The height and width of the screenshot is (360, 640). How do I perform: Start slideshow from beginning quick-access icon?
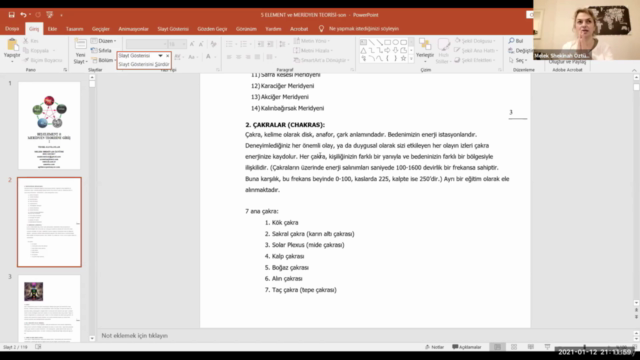point(50,15)
